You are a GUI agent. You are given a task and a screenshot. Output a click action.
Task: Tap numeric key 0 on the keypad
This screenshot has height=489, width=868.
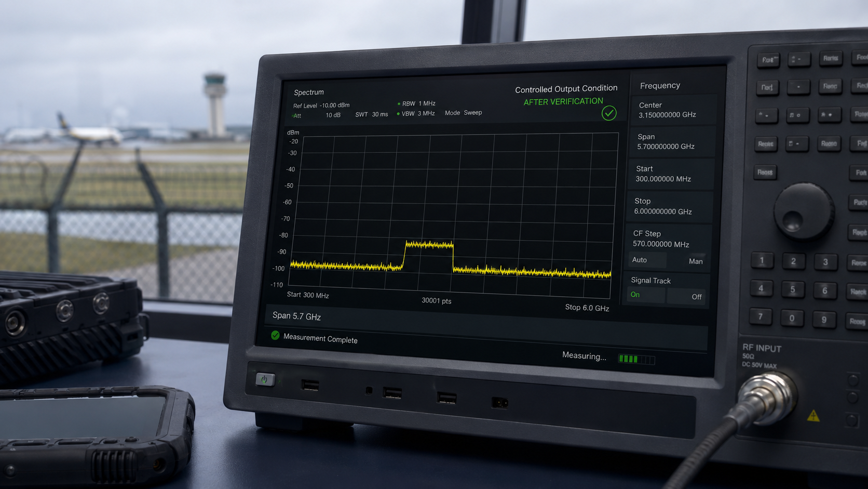click(792, 318)
